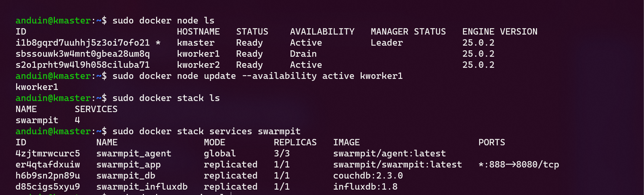Viewport: 644px width, 195px height.
Task: Click kworker2 in the hostname column
Action: click(x=198, y=65)
